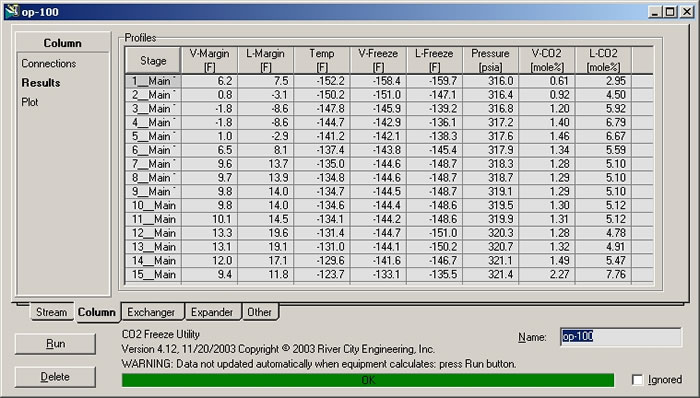Open the Plot page in sidebar
Screen dimensions: 700x398
tap(30, 102)
